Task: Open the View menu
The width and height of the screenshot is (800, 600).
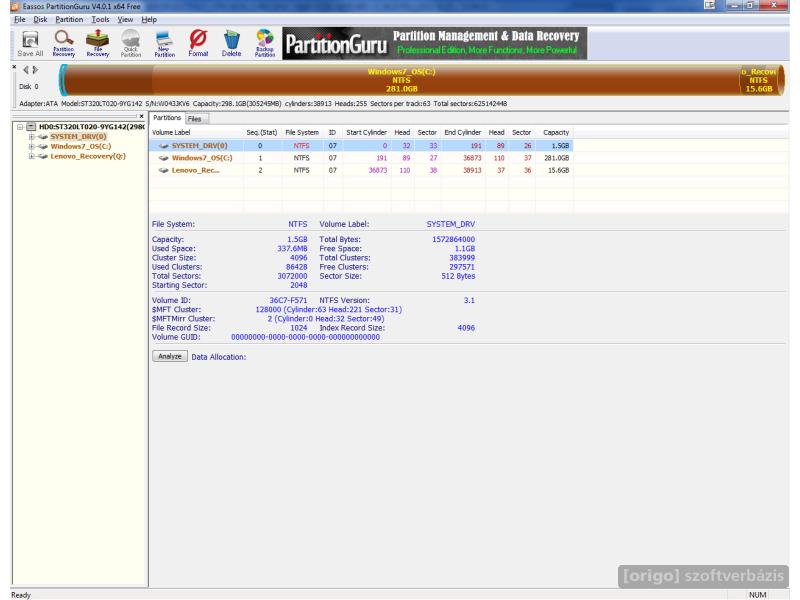Action: click(x=125, y=19)
